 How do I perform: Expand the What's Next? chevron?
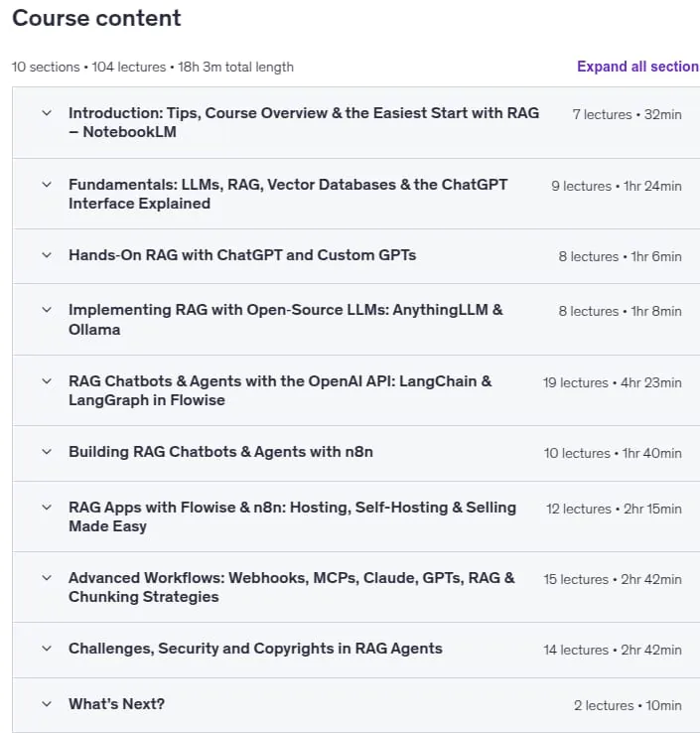tap(47, 704)
